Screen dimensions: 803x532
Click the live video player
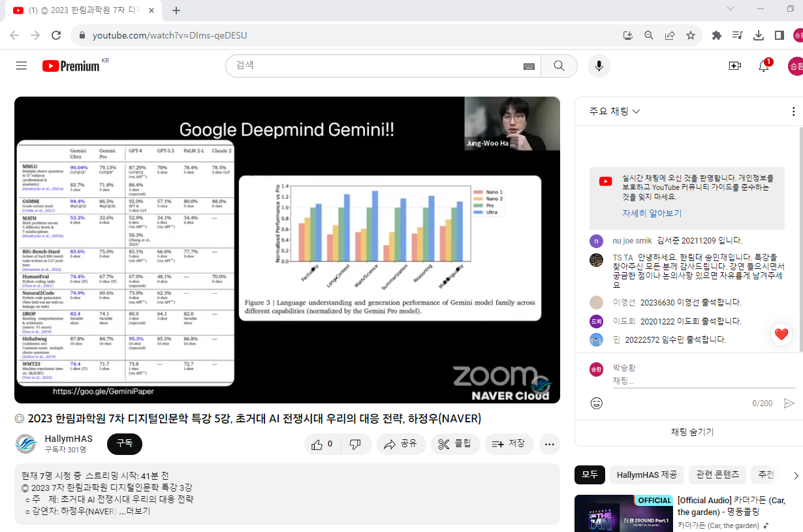click(x=287, y=250)
